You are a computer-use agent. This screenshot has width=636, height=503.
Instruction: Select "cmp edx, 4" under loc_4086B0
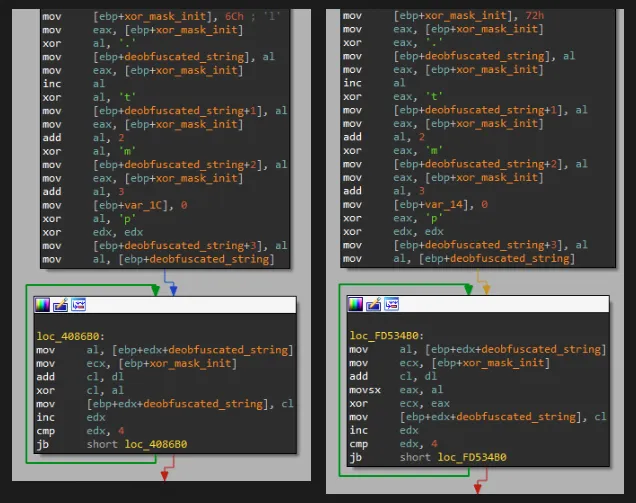click(80, 430)
